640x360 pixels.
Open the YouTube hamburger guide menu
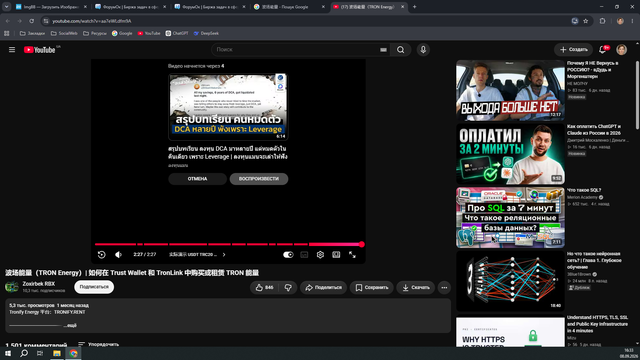[12, 50]
